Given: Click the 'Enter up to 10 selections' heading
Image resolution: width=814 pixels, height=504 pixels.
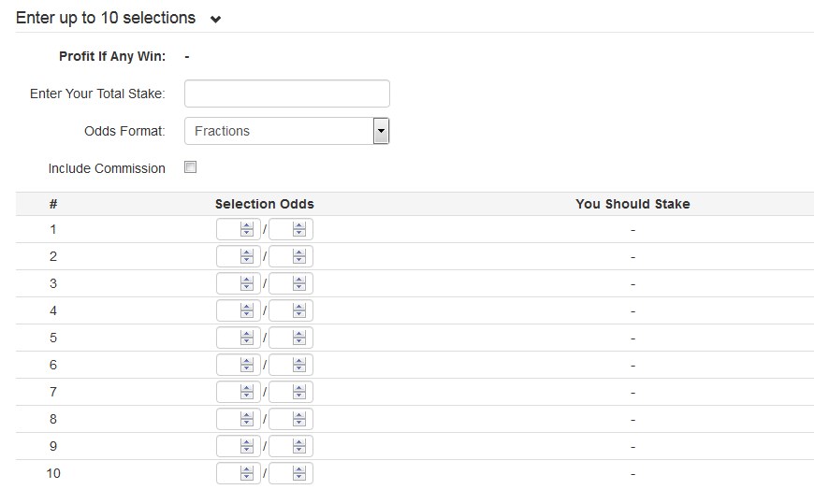Looking at the screenshot, I should [x=106, y=18].
